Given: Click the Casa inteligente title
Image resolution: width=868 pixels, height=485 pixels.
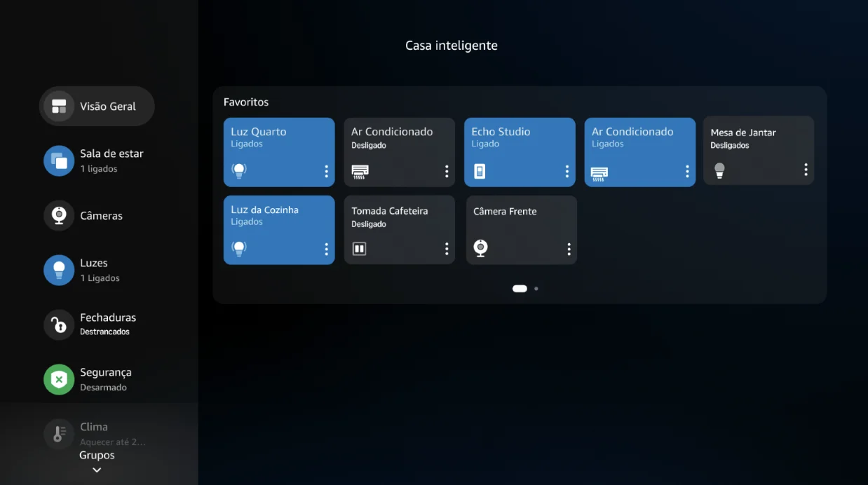Looking at the screenshot, I should (452, 46).
